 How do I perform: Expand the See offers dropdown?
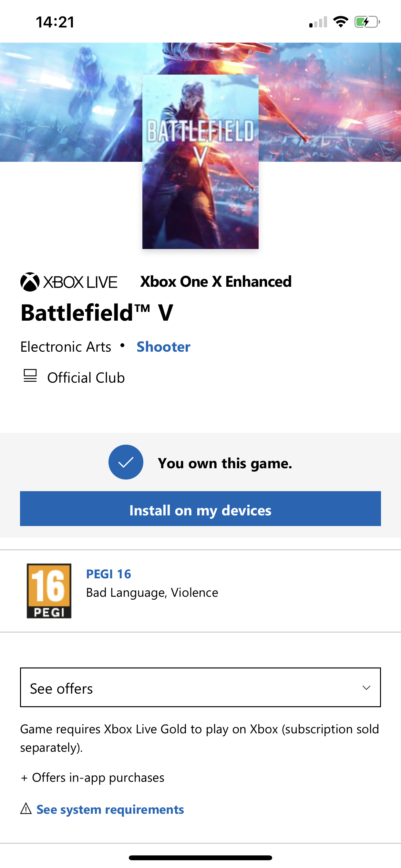(200, 687)
